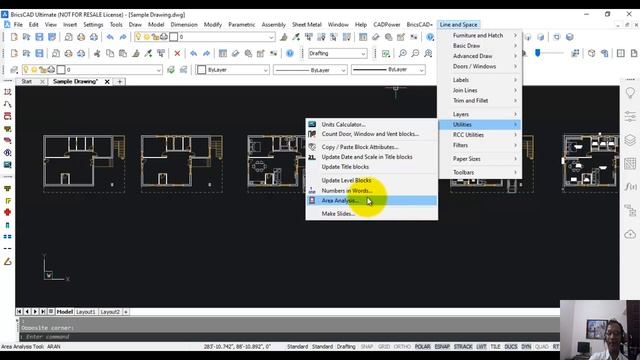Click the Save As icon with pencil

click(x=52, y=37)
